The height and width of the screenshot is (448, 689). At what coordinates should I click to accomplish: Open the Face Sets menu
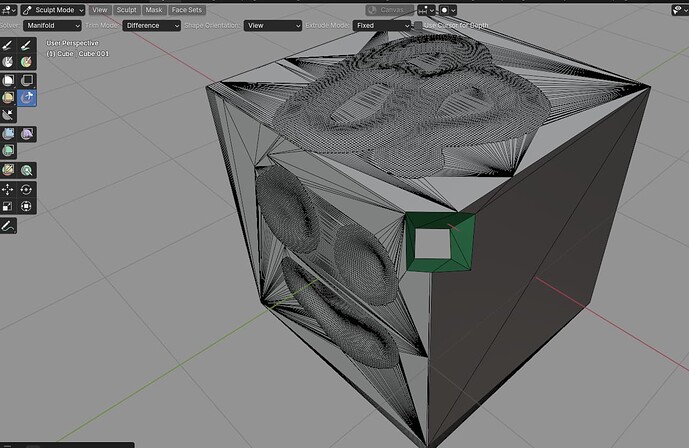tap(187, 10)
